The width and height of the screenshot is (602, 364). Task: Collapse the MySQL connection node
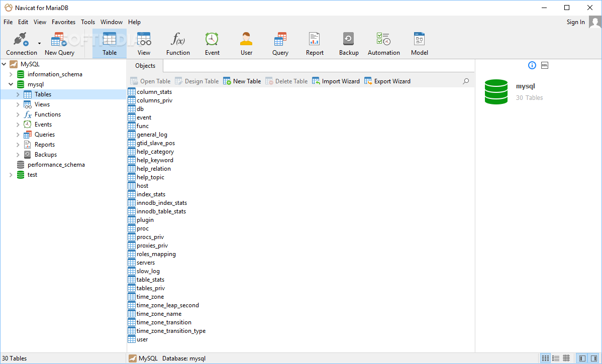[4, 64]
